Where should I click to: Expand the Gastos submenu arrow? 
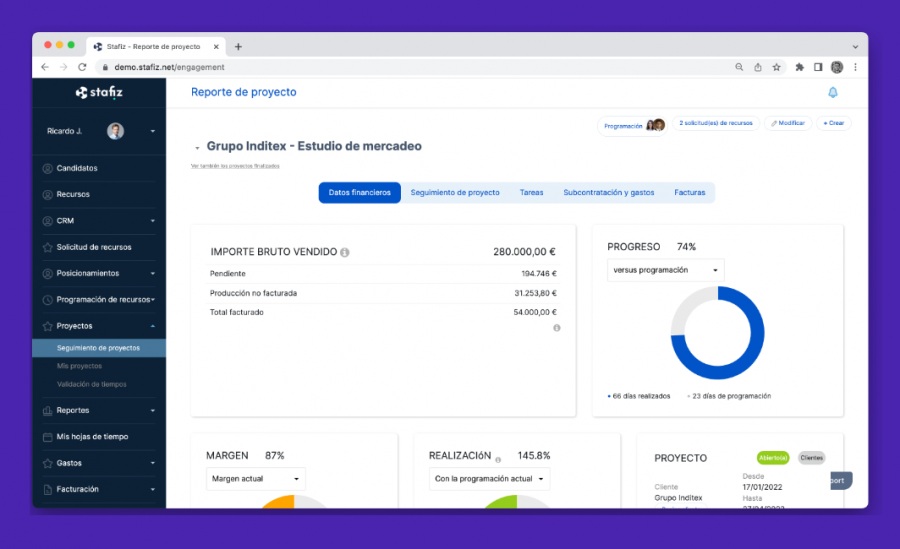153,463
